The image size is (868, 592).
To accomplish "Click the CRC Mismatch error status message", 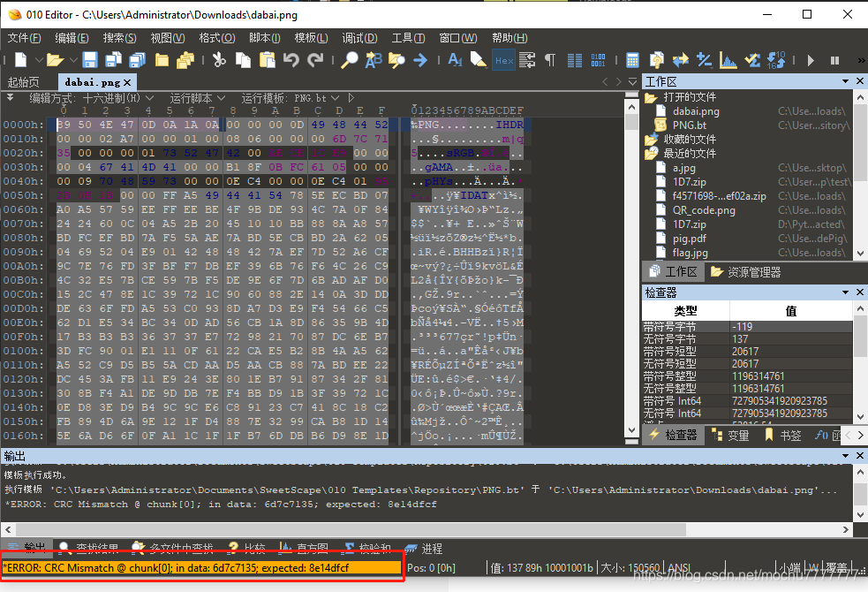I will click(202, 567).
